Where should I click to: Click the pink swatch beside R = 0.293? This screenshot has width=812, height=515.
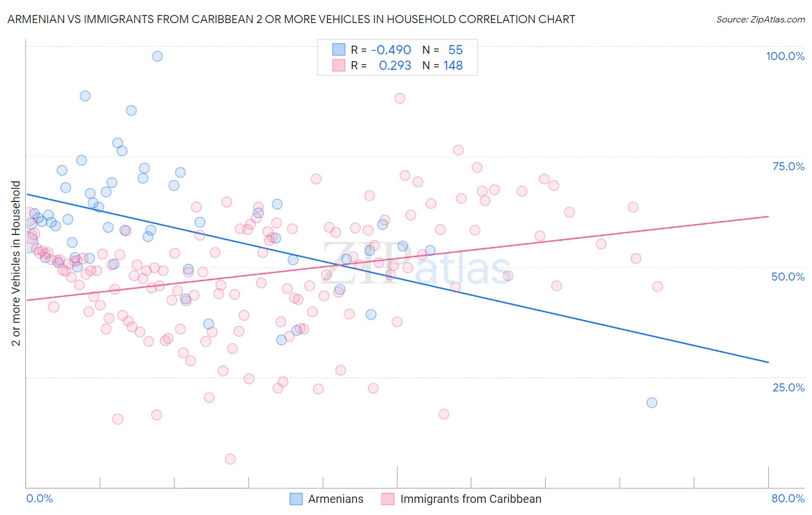tap(338, 65)
